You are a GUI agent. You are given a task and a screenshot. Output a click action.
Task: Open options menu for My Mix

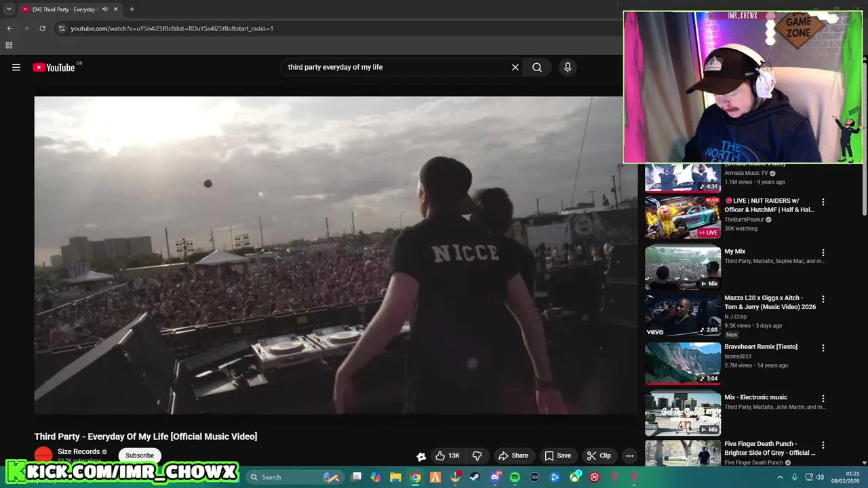823,253
